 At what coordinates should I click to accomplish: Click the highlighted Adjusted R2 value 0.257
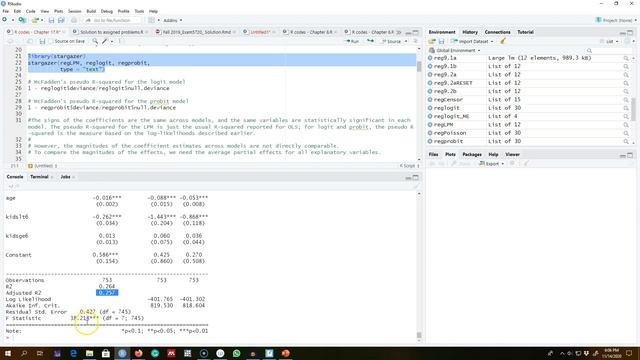tap(107, 293)
